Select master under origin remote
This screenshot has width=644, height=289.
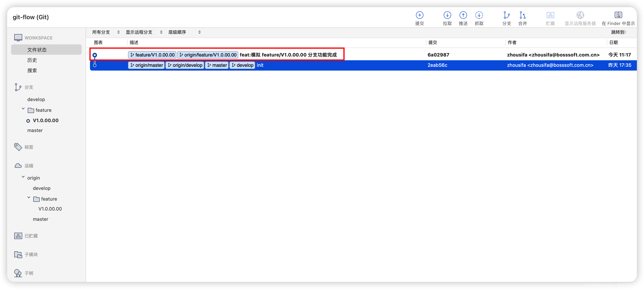pos(40,219)
